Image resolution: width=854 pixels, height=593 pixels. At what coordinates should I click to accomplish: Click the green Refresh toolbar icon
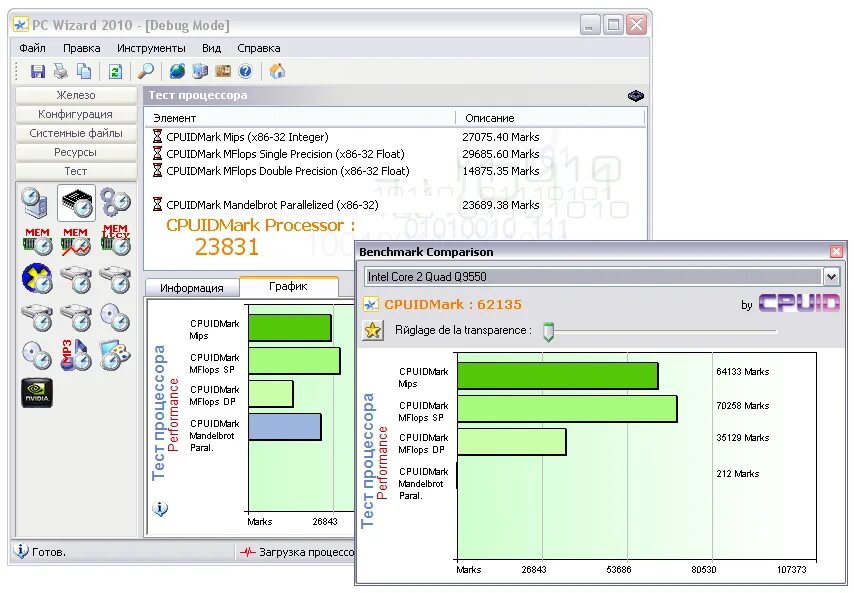pyautogui.click(x=115, y=71)
